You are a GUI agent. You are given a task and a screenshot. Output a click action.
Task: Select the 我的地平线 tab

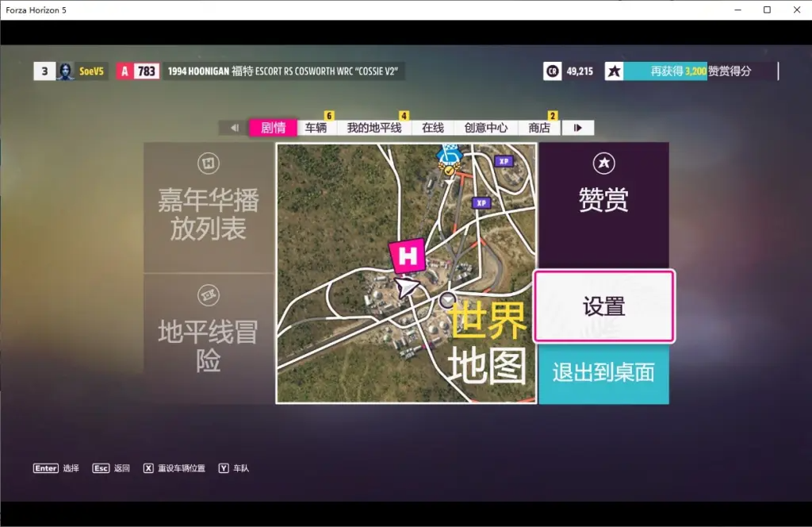click(374, 128)
